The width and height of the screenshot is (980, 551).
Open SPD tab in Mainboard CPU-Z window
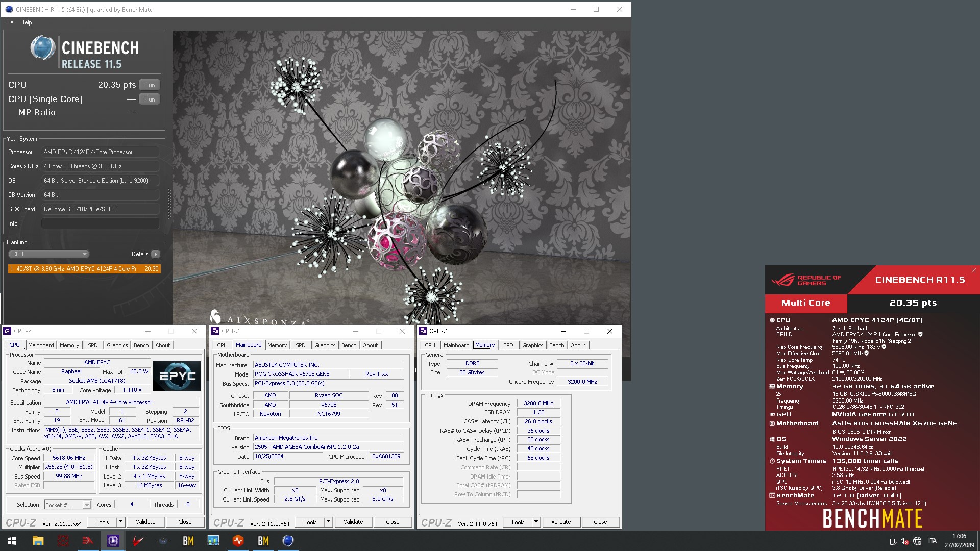(x=301, y=345)
